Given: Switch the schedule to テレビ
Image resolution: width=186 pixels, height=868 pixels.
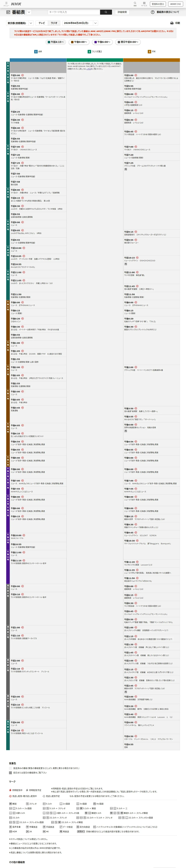Looking at the screenshot, I should (x=42, y=23).
